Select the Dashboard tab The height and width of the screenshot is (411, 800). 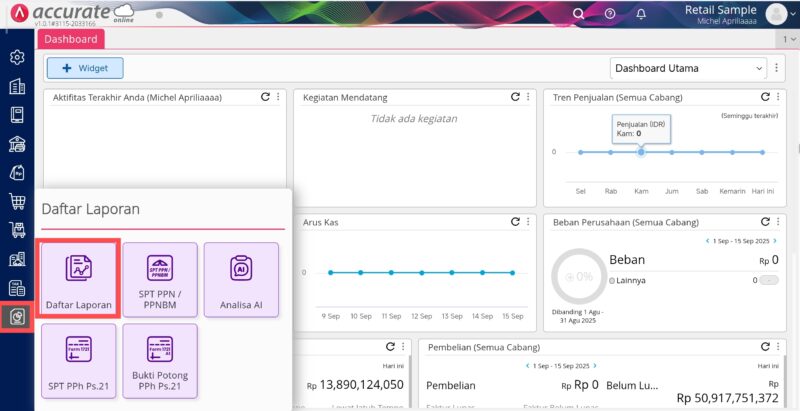[70, 39]
